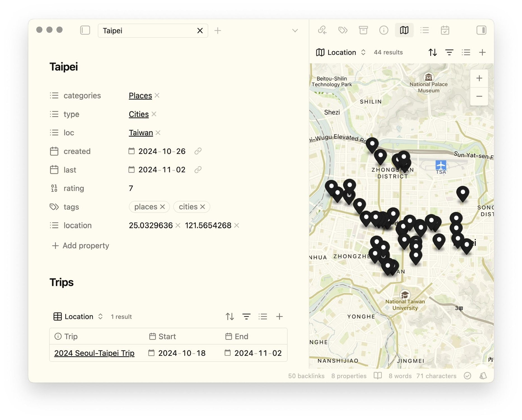Image resolution: width=522 pixels, height=420 pixels.
Task: Open the 2024 Seoul-Taipei Trip link
Action: click(x=94, y=353)
